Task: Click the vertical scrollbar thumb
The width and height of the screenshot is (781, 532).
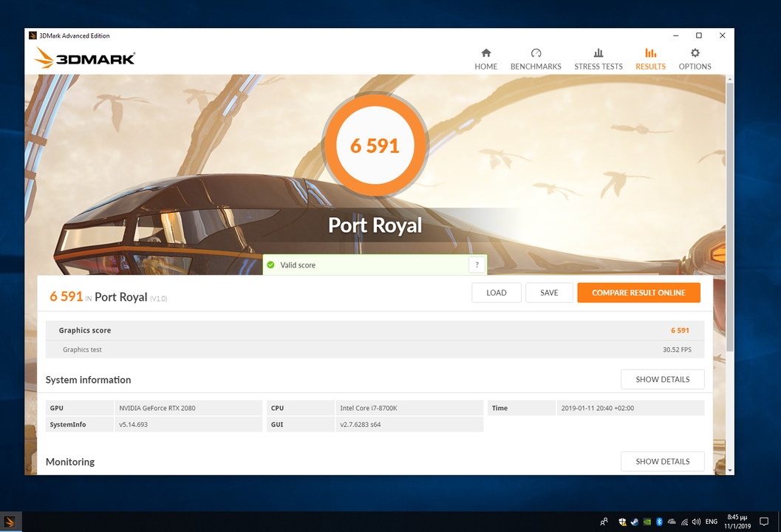Action: click(x=730, y=216)
